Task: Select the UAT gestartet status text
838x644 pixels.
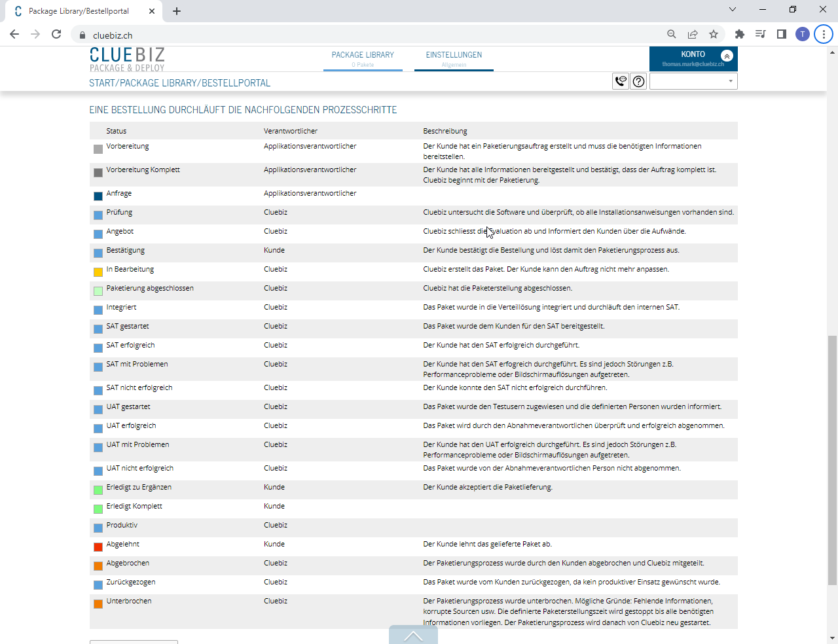Action: 128,406
